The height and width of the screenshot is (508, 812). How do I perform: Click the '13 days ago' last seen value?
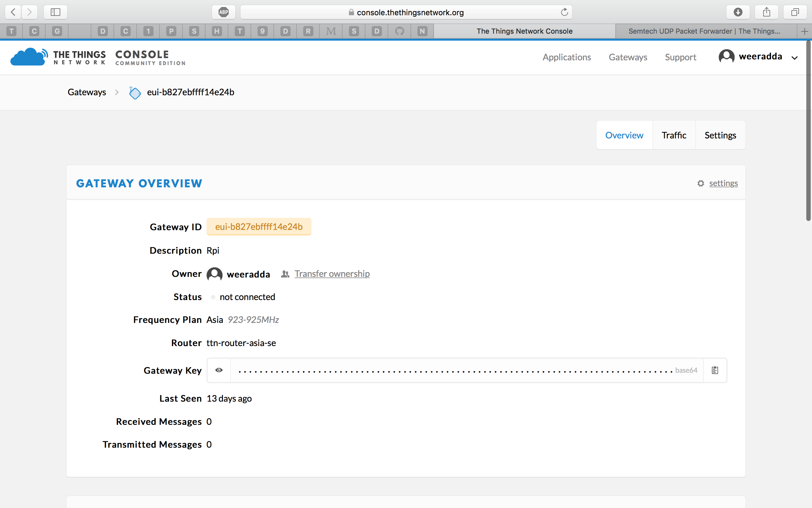point(229,398)
